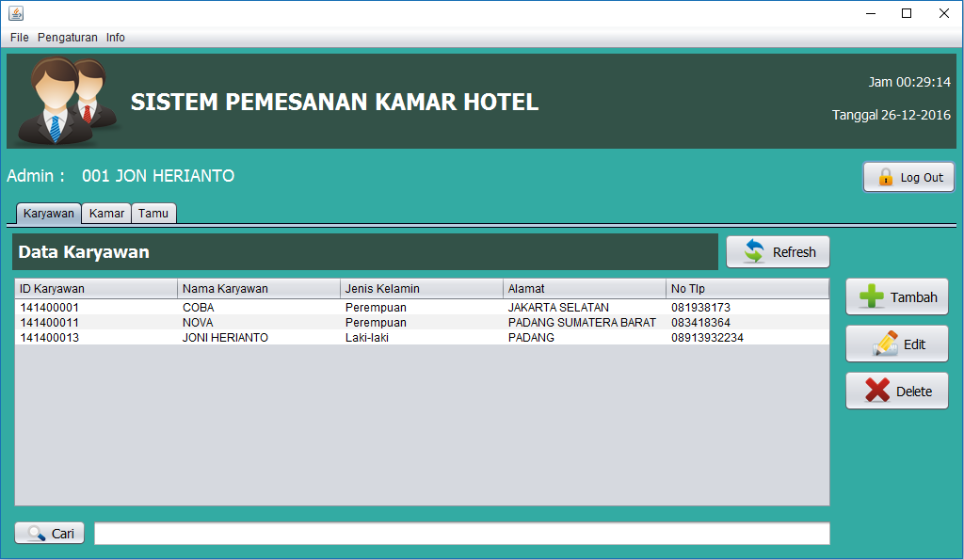Open the File menu
Image resolution: width=964 pixels, height=560 pixels.
point(19,38)
